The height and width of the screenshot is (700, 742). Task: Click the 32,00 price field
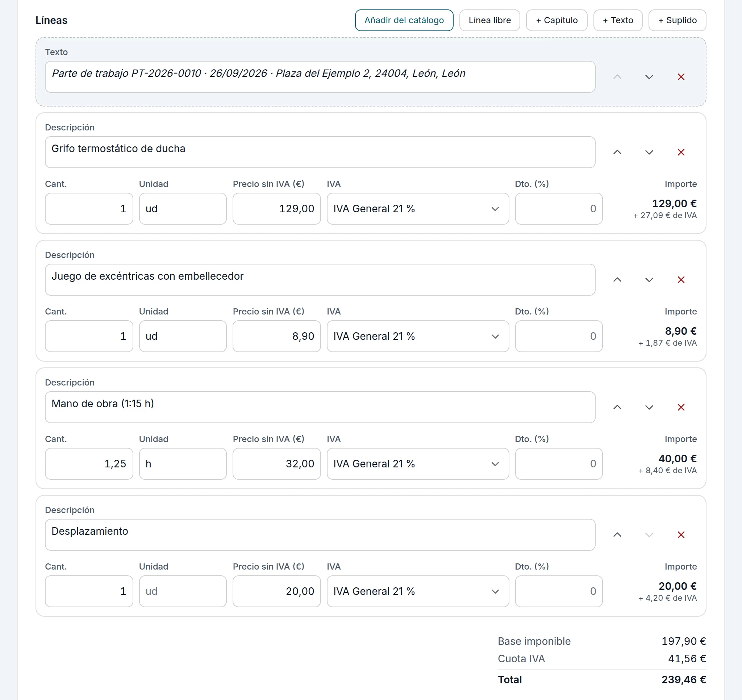(x=276, y=464)
